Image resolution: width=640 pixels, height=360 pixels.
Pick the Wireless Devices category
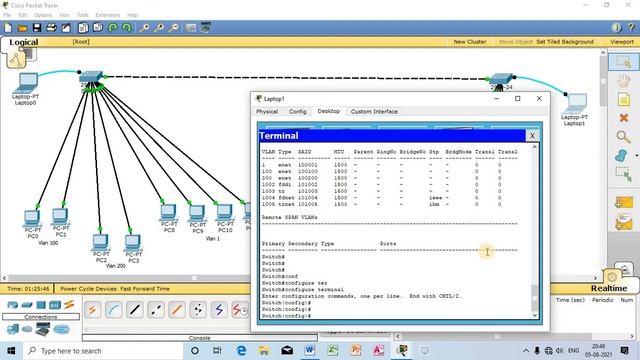55,304
